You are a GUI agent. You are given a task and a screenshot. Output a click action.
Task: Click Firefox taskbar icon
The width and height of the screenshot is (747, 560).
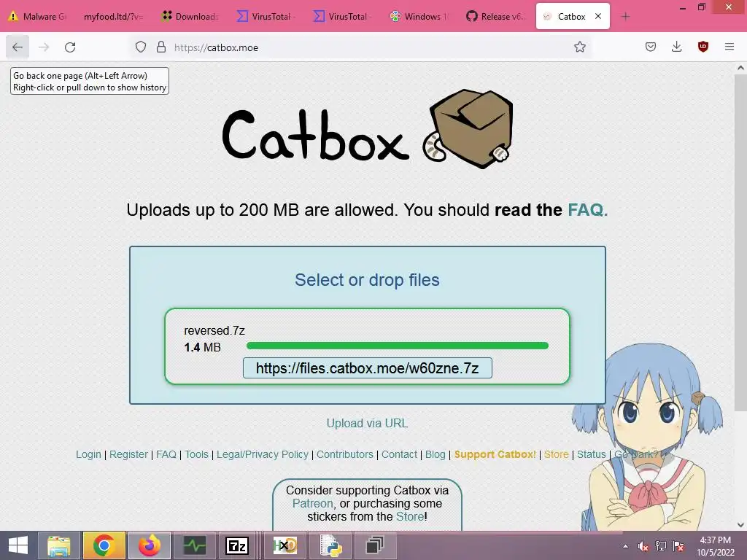pyautogui.click(x=149, y=545)
